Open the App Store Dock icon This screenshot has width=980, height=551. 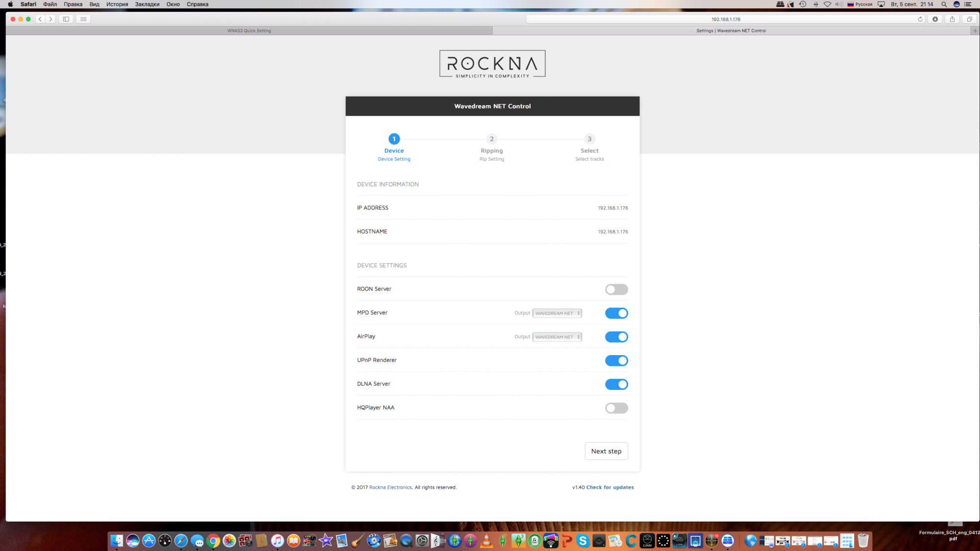(x=149, y=541)
